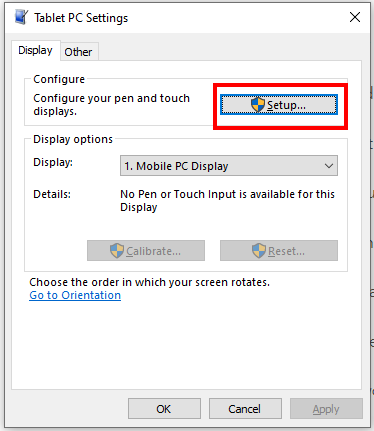Image resolution: width=374 pixels, height=431 pixels.
Task: Dismiss the dialog with Cancel
Action: pos(245,409)
